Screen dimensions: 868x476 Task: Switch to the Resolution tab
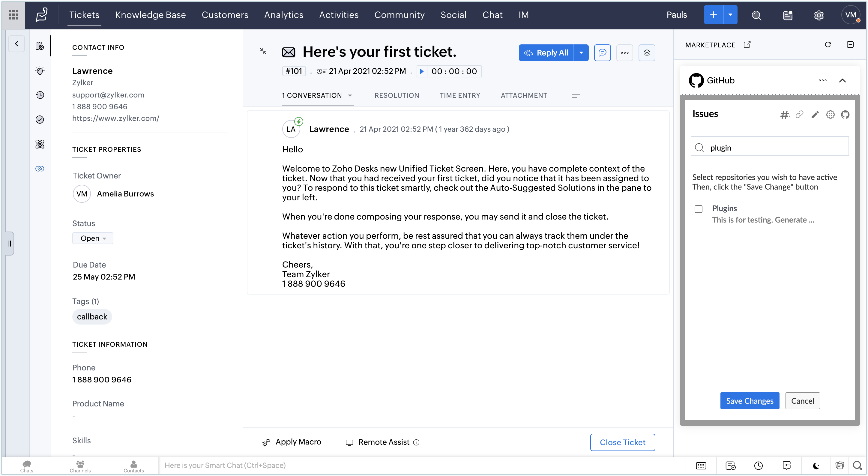tap(397, 95)
